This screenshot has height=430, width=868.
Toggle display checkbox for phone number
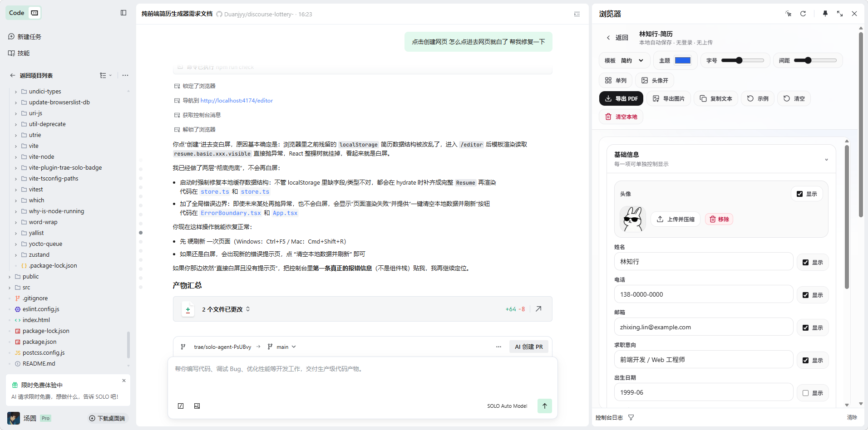coord(805,295)
